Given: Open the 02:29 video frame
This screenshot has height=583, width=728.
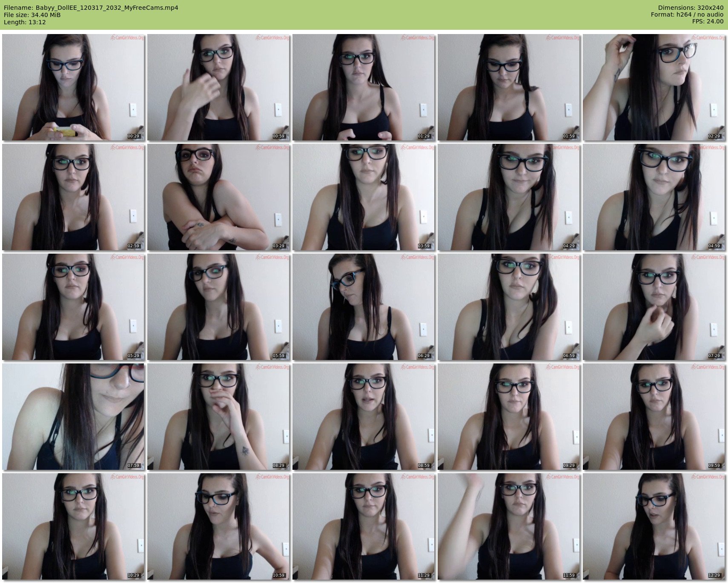Looking at the screenshot, I should pos(654,87).
